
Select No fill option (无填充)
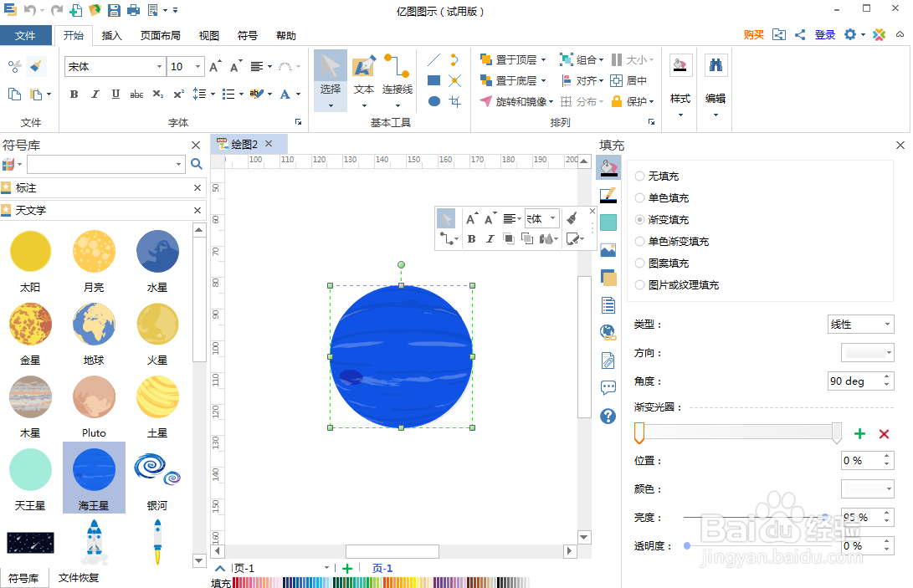[657, 176]
